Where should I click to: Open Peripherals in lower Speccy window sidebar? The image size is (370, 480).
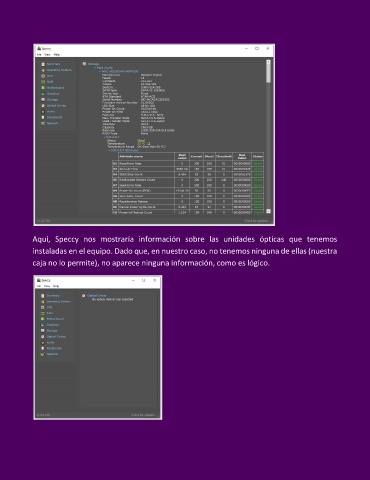pyautogui.click(x=54, y=348)
